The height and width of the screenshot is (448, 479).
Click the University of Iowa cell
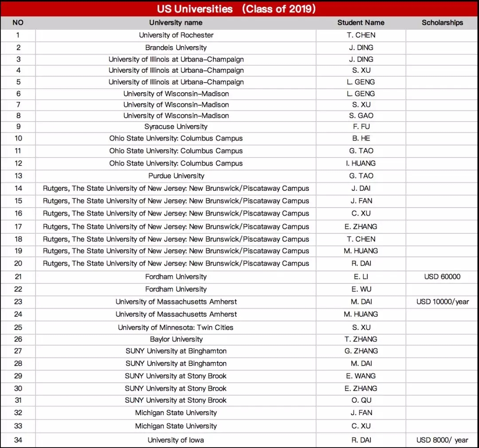pos(176,440)
